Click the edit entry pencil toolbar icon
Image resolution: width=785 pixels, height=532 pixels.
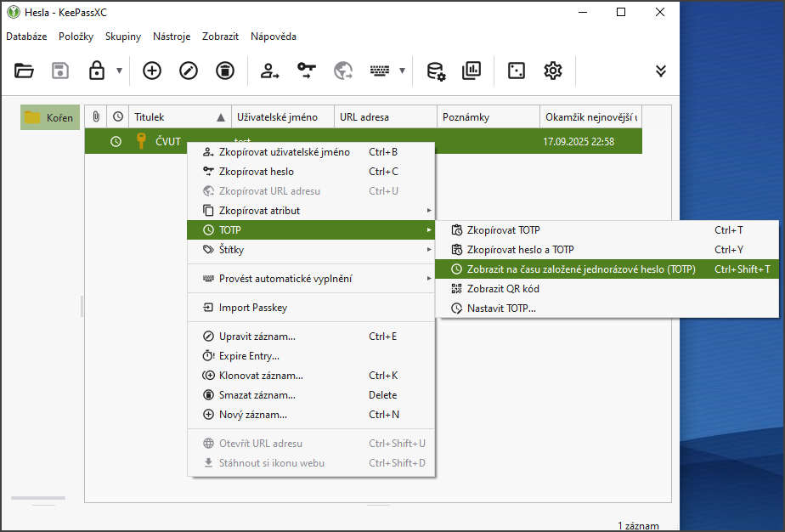189,71
